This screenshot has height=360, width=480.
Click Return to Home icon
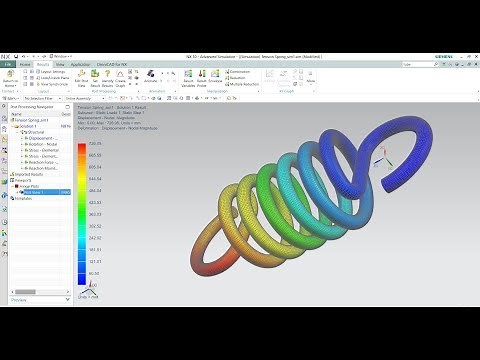tap(10, 74)
